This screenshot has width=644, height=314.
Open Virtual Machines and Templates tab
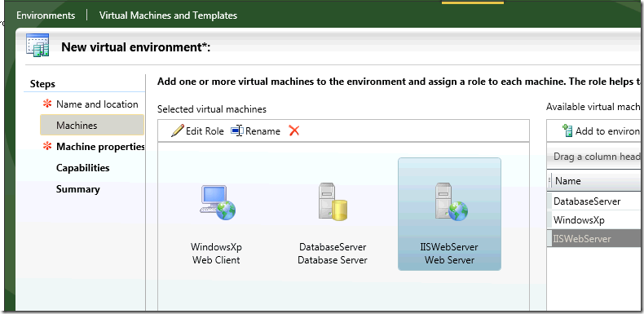pyautogui.click(x=168, y=15)
